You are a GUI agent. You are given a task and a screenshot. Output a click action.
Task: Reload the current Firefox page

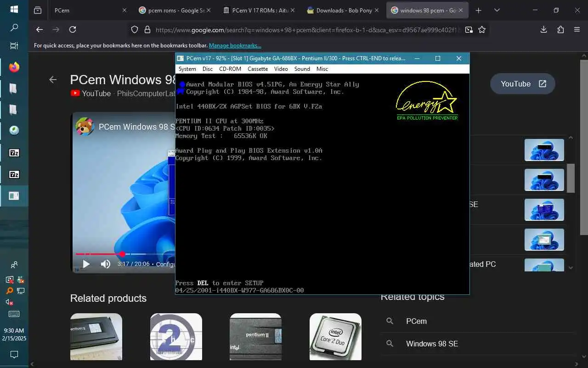[73, 29]
